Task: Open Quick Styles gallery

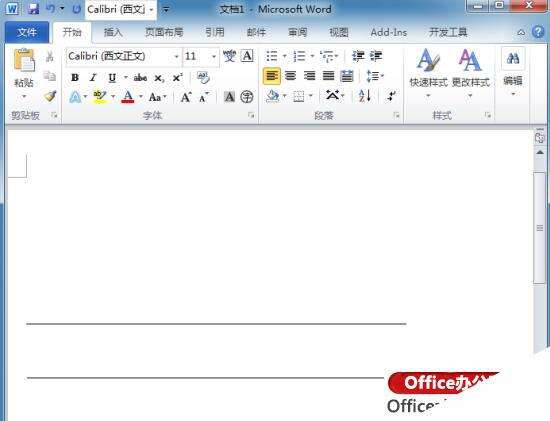Action: pos(429,73)
